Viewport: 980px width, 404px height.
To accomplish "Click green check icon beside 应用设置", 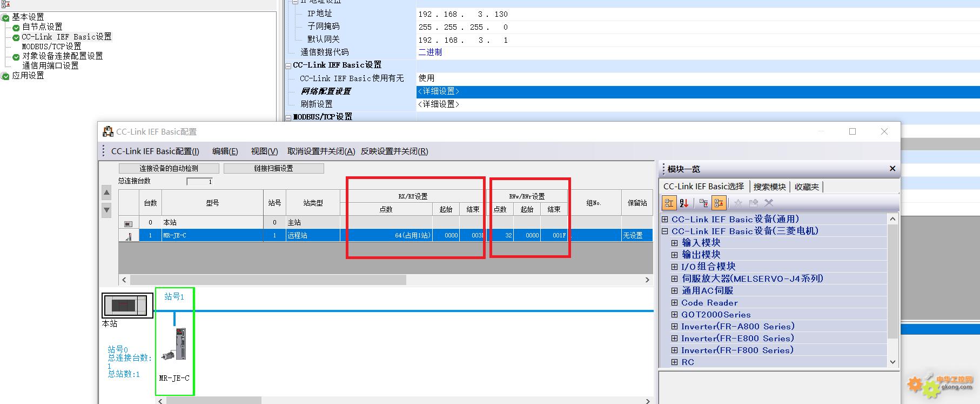I will pos(5,76).
